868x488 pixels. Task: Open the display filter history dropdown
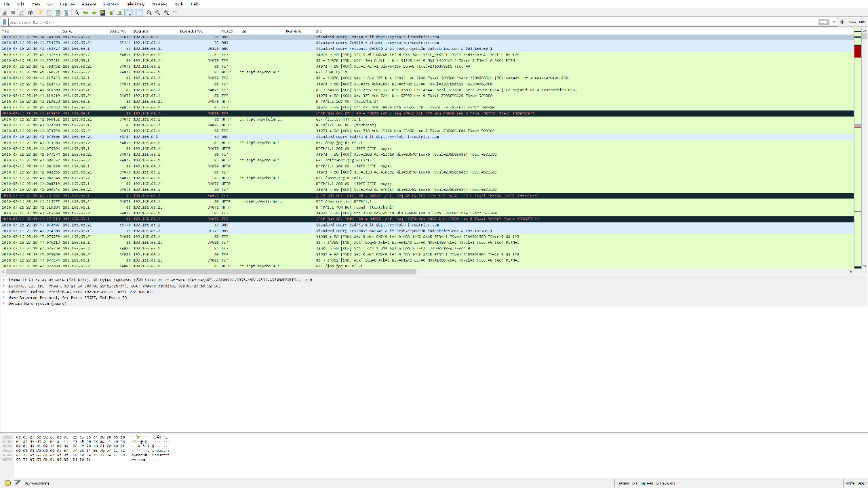click(834, 21)
